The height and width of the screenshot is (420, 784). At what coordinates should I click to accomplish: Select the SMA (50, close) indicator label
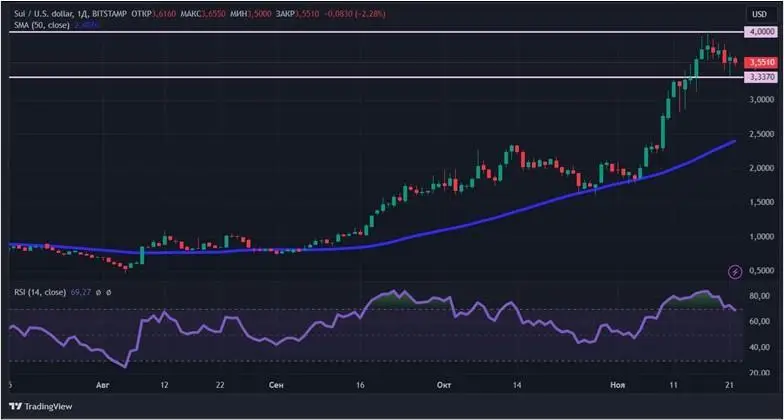pyautogui.click(x=39, y=25)
